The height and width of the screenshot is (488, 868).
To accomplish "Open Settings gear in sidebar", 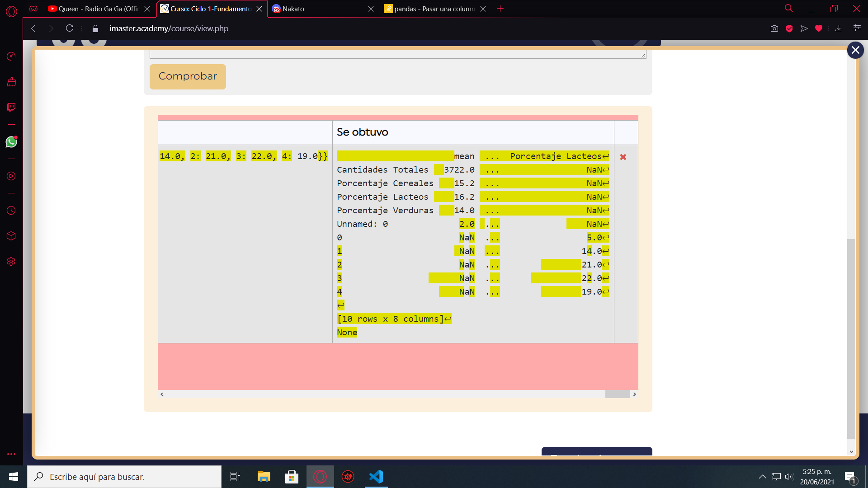I will [x=11, y=262].
